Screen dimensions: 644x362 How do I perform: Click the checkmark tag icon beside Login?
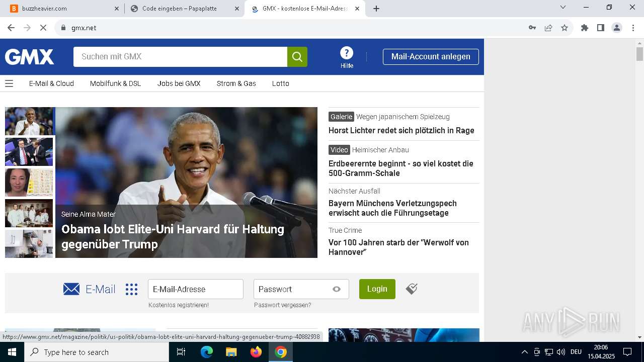412,289
